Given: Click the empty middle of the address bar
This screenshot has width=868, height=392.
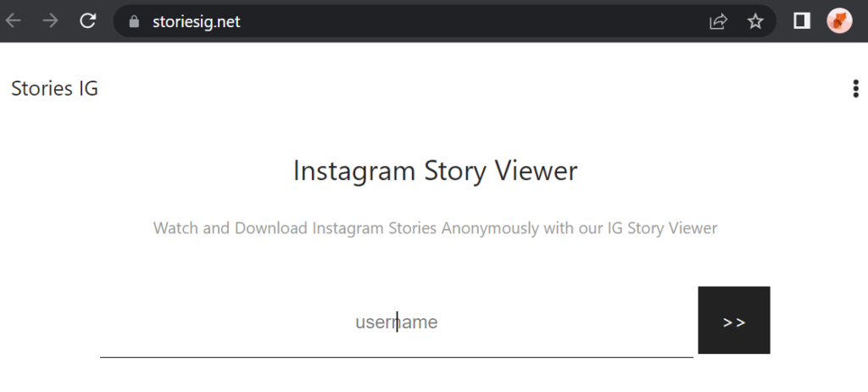Looking at the screenshot, I should pyautogui.click(x=470, y=21).
